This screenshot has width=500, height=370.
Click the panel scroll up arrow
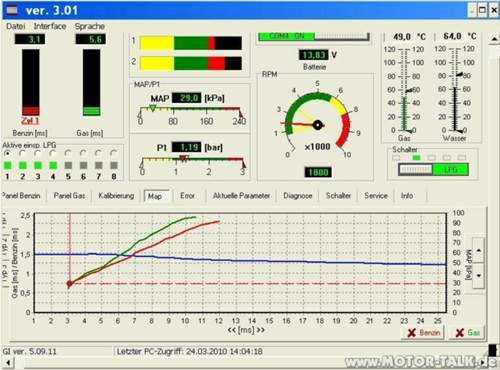click(x=494, y=39)
